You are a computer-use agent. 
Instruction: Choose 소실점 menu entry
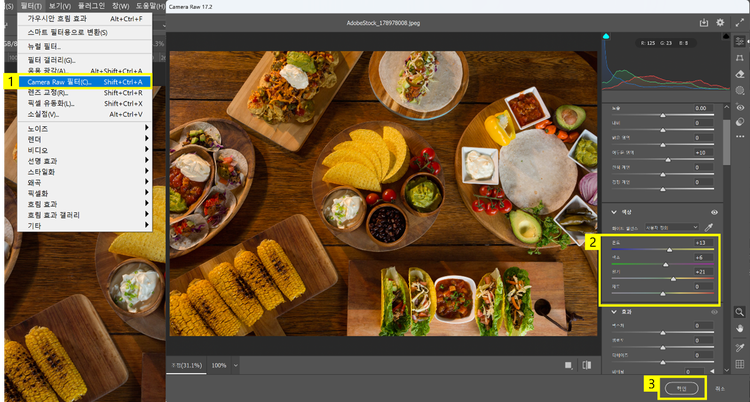(x=85, y=114)
